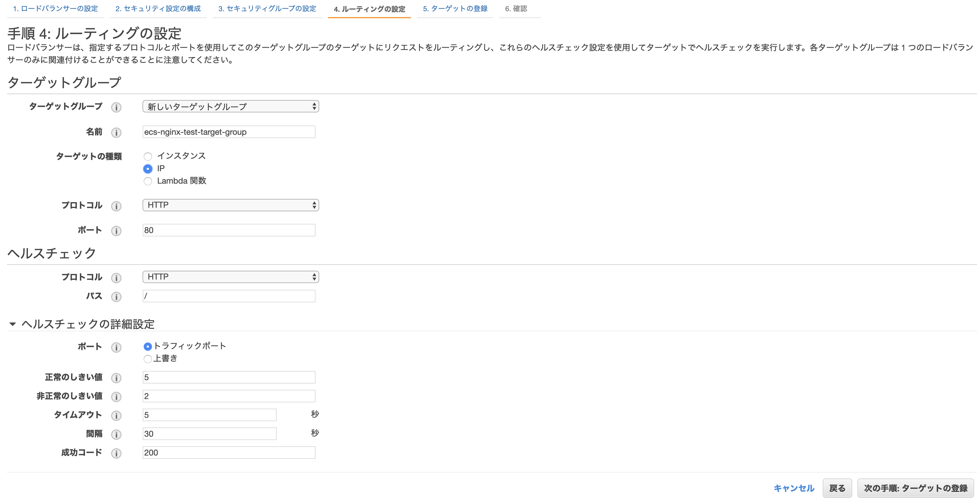Go to 1. ロードバランサーの設定 tab
The height and width of the screenshot is (502, 980).
click(x=55, y=9)
